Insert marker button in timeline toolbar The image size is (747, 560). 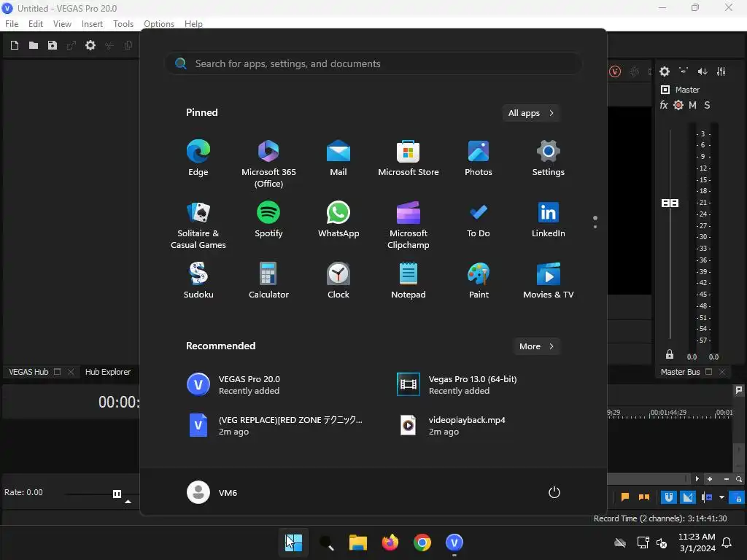coord(625,497)
